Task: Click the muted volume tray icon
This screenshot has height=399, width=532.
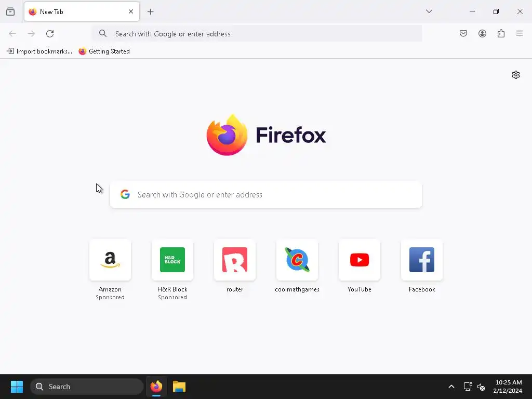Action: (481, 387)
